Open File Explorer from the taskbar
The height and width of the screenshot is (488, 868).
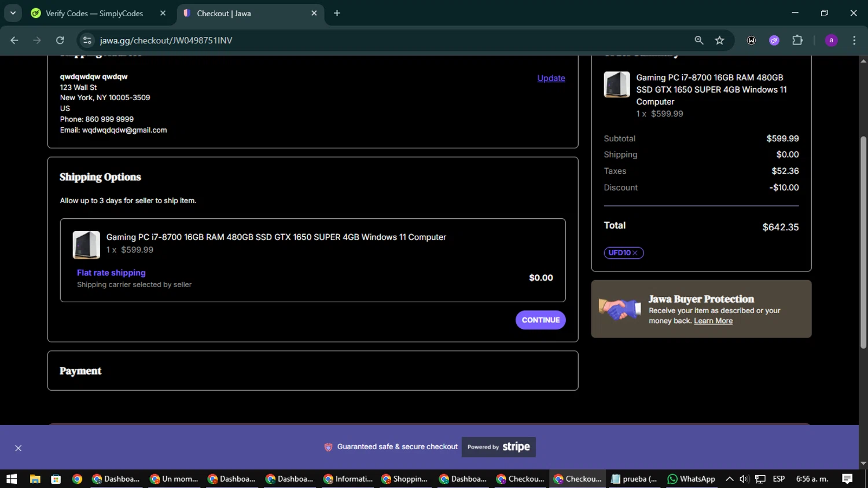coord(35,479)
